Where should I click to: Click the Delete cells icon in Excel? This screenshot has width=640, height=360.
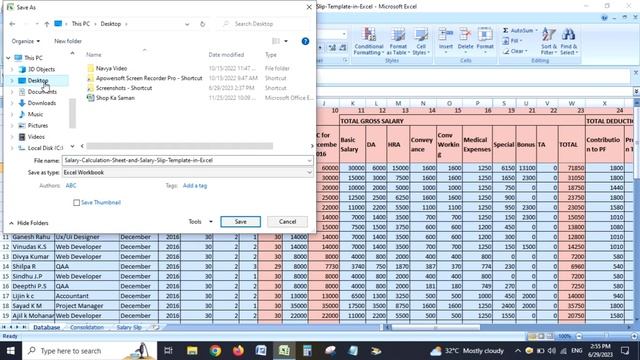(465, 40)
